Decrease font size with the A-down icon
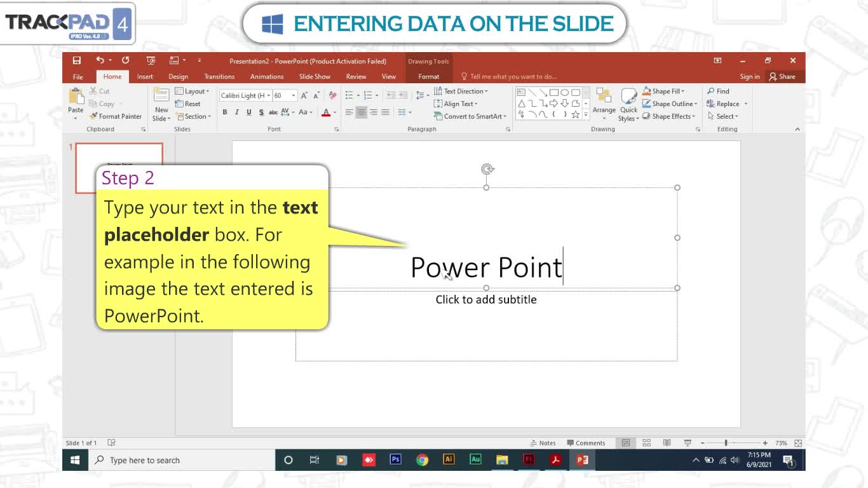 [x=316, y=95]
